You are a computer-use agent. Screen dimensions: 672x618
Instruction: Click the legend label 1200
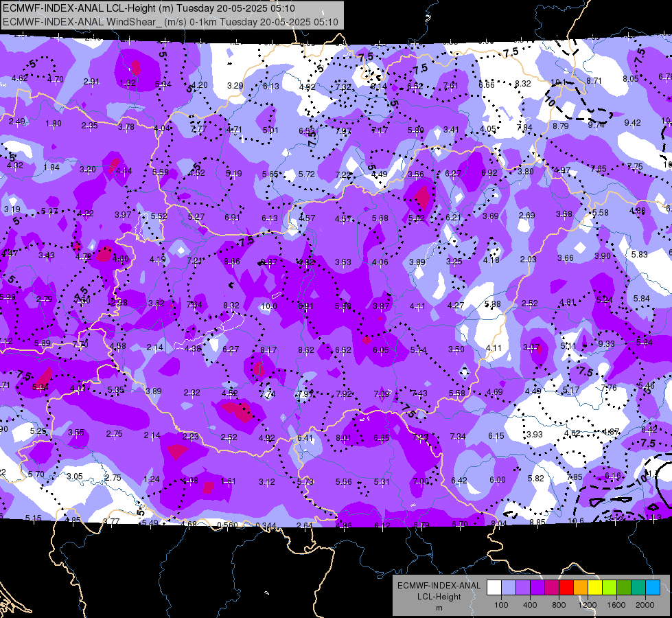click(587, 605)
